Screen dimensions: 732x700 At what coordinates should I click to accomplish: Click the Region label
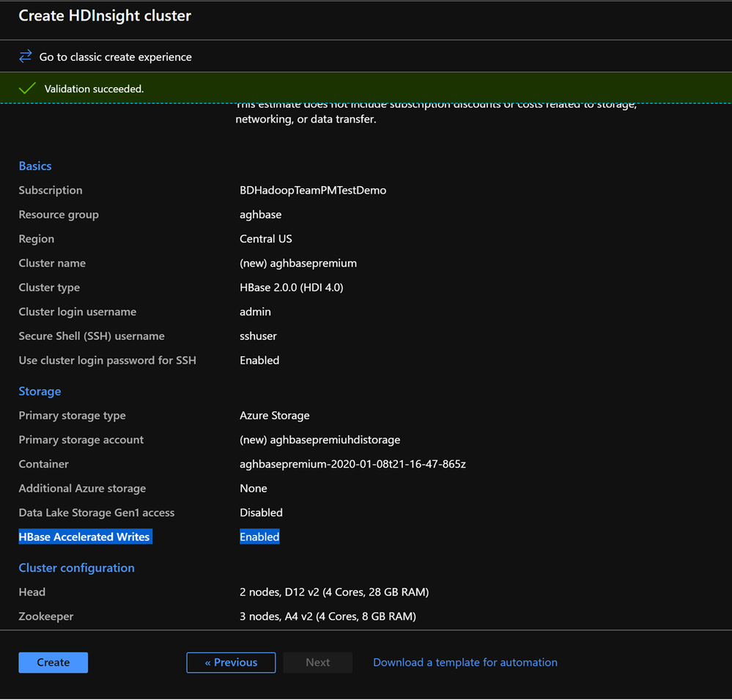pos(37,239)
